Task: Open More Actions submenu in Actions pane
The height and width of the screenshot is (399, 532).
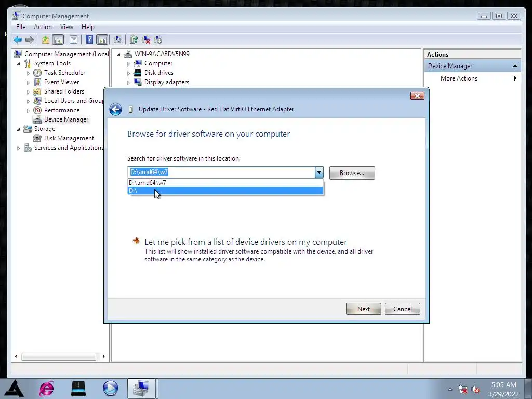Action: click(x=473, y=78)
